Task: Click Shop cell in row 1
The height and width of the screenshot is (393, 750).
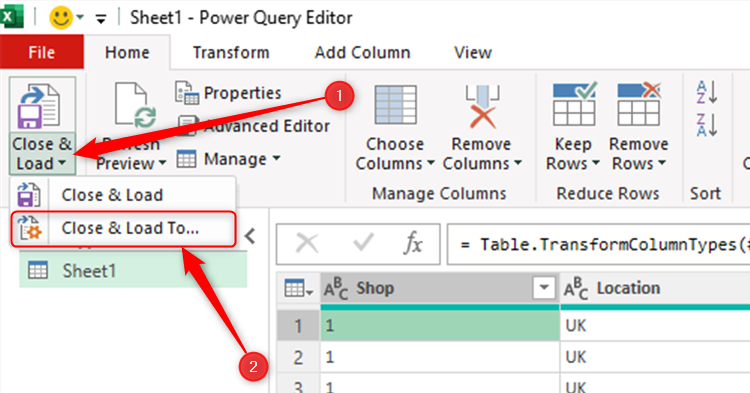Action: (x=440, y=326)
